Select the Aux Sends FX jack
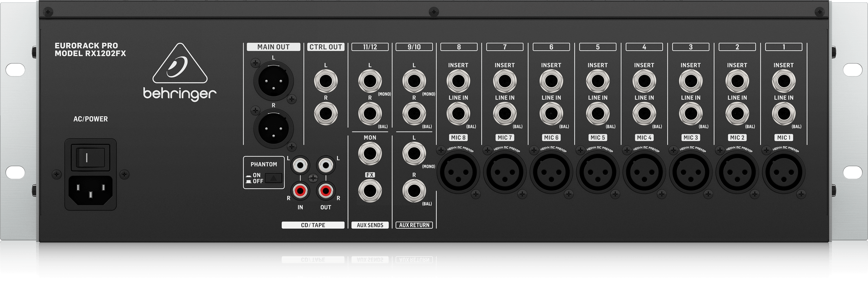Image resolution: width=868 pixels, height=285 pixels. point(370,191)
